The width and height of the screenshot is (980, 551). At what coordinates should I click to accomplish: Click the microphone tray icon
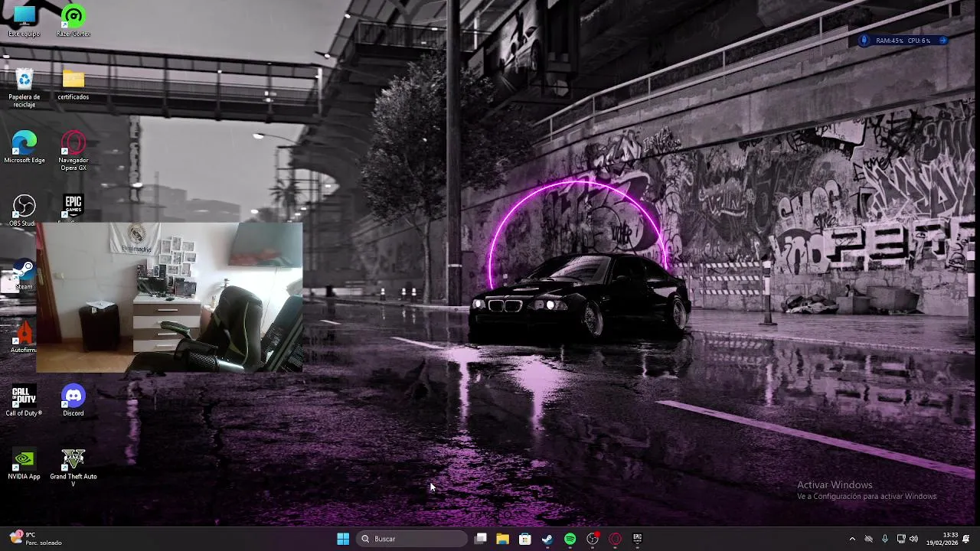click(x=885, y=539)
